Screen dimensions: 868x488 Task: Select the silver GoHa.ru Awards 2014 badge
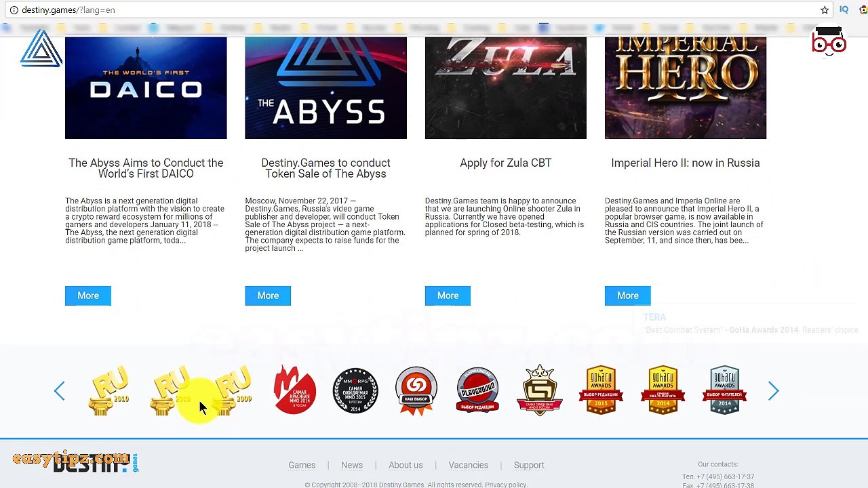coord(724,390)
